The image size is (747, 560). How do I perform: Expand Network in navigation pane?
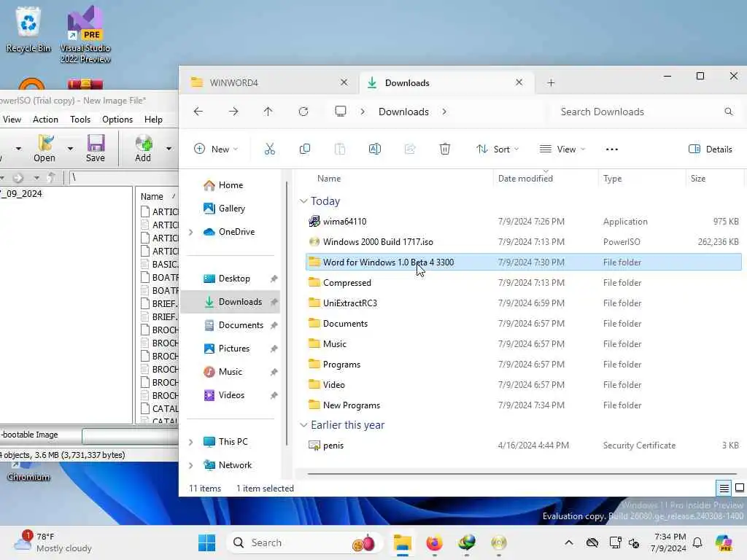click(x=191, y=465)
